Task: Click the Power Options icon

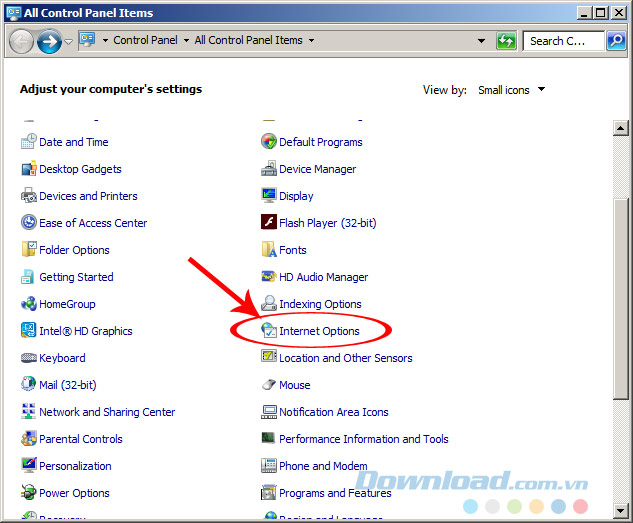Action: pos(29,493)
